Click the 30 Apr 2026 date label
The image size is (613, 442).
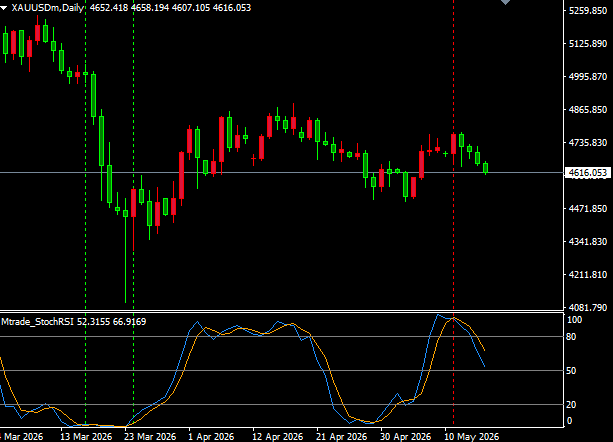click(405, 436)
